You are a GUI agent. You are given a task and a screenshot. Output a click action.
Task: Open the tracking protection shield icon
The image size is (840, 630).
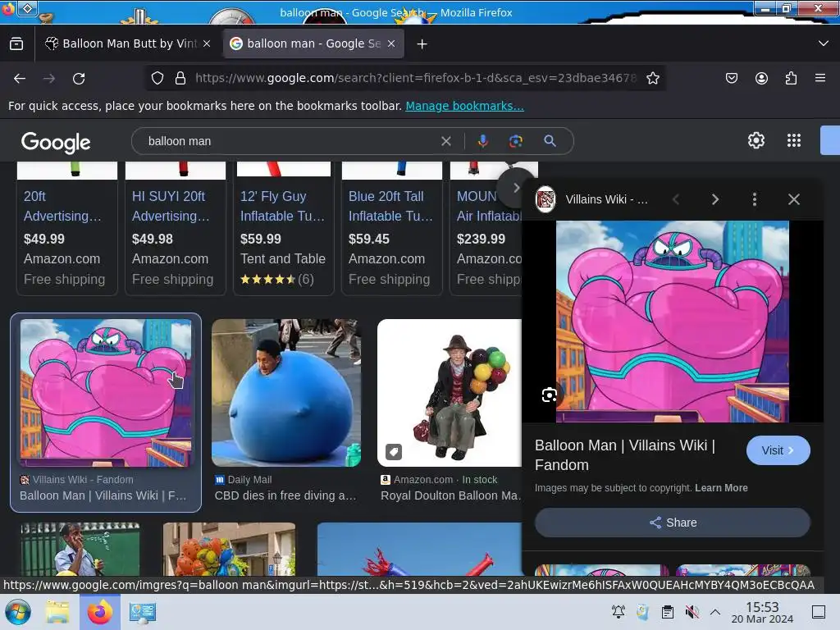(x=157, y=78)
